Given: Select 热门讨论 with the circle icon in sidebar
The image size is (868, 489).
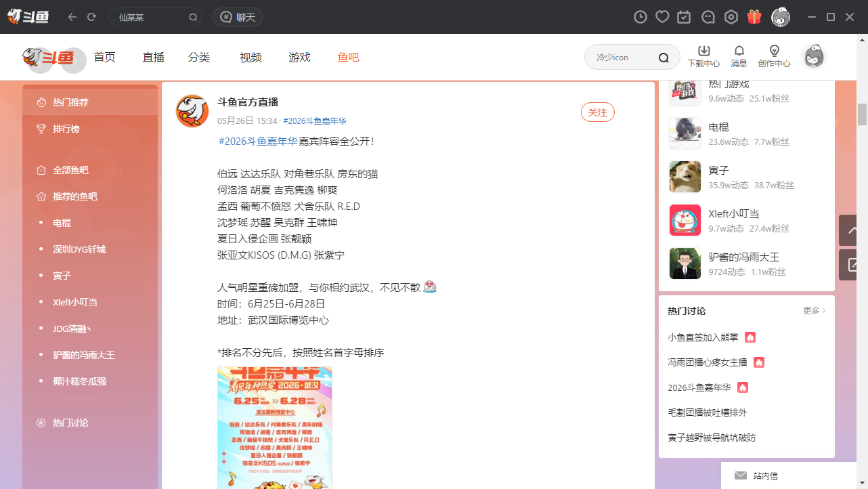Looking at the screenshot, I should pos(90,423).
